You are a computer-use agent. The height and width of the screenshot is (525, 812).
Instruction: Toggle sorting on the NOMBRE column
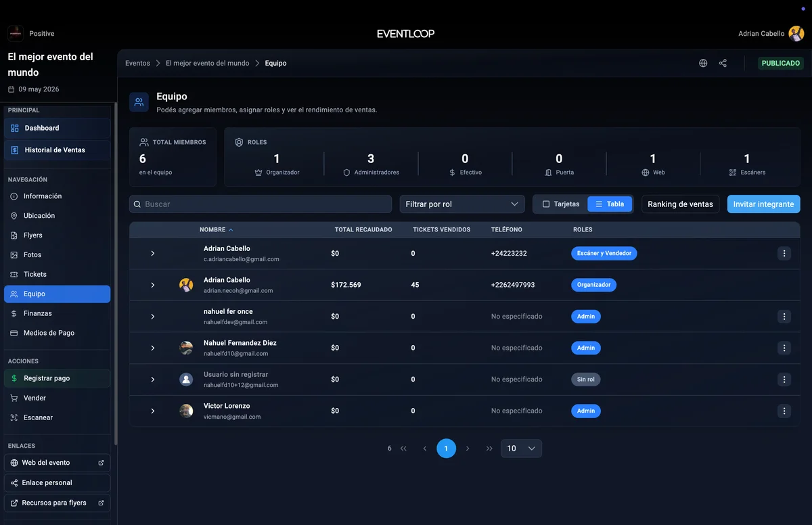216,229
